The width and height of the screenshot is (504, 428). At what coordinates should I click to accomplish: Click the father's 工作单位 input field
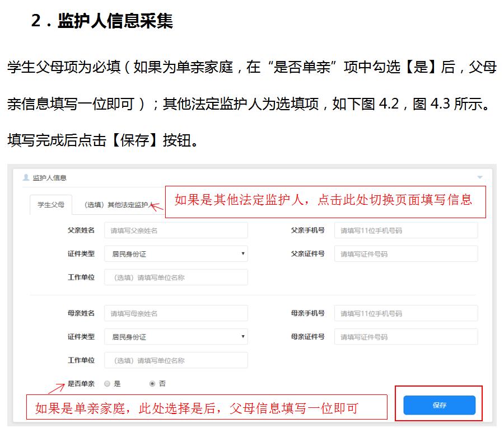pos(176,277)
